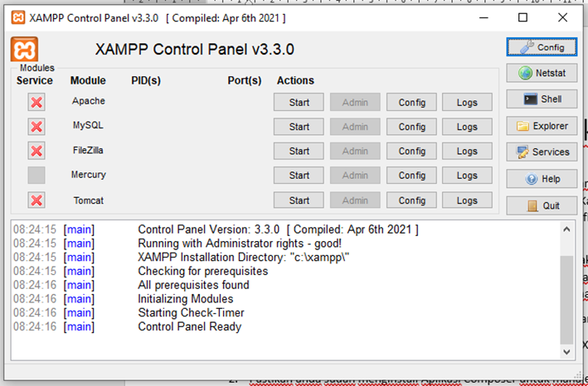The image size is (588, 386).
Task: Click the 'Initializing Modules' log line
Action: (x=186, y=299)
